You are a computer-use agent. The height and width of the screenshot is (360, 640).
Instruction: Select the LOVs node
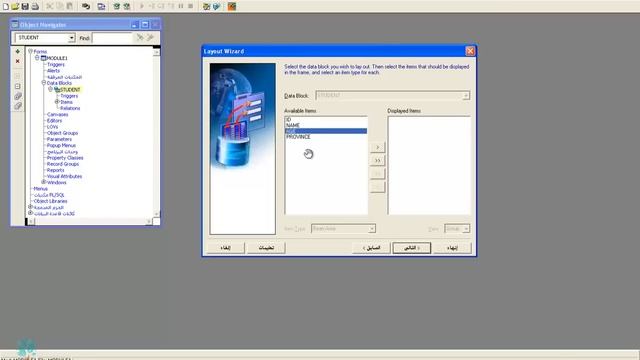point(52,127)
